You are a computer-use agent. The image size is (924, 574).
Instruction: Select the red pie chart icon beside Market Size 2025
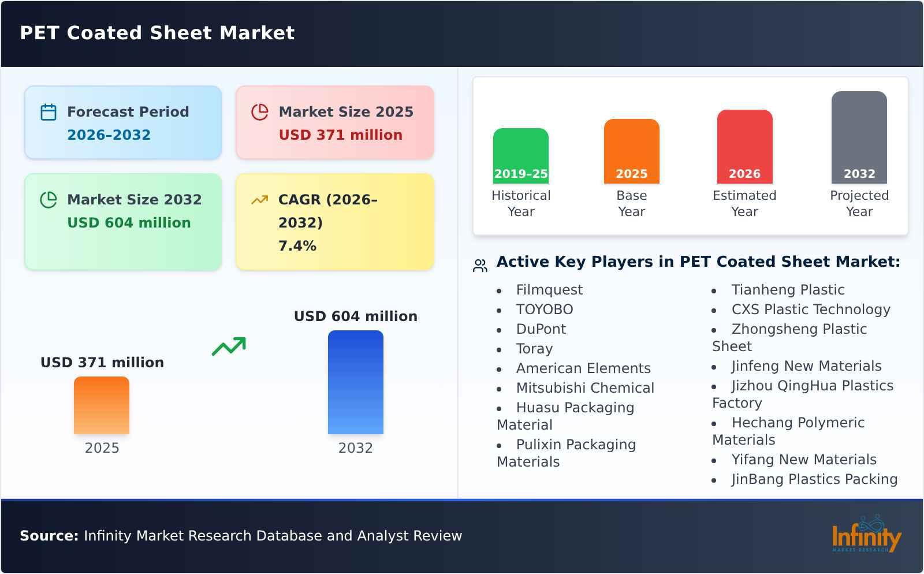pyautogui.click(x=260, y=111)
